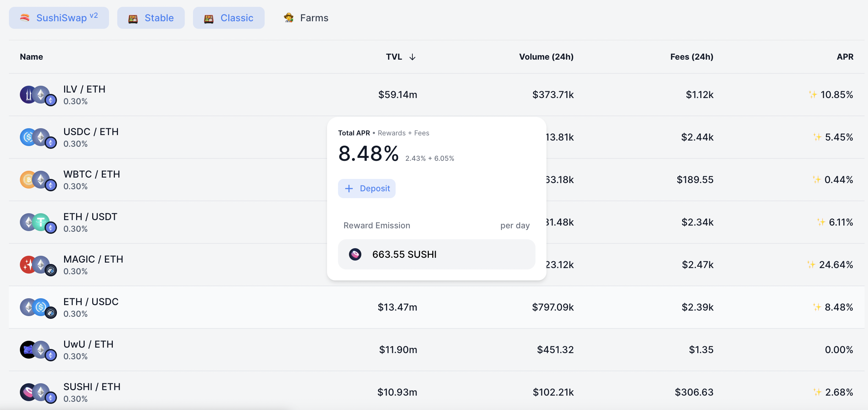Click the sparkle icon next to 8.48% APR
Viewport: 868px width, 410px height.
[x=817, y=307]
